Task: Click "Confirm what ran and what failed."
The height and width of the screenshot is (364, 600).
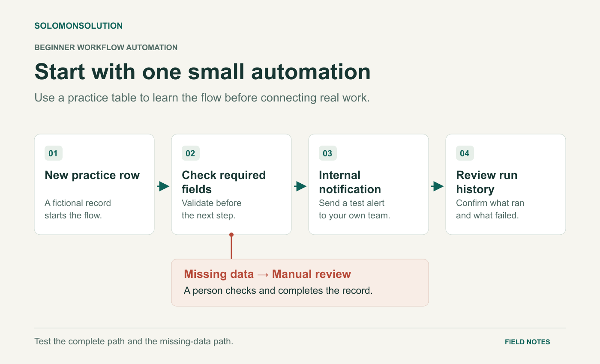Action: [490, 209]
